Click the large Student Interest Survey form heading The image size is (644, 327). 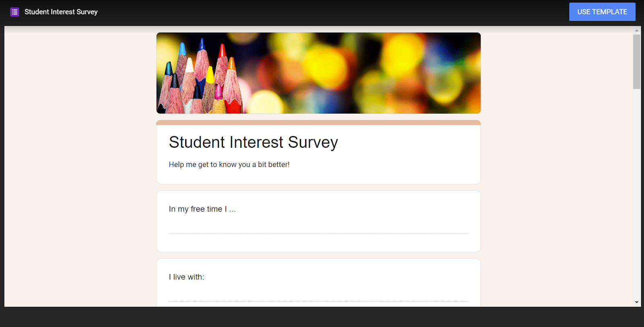(x=253, y=143)
